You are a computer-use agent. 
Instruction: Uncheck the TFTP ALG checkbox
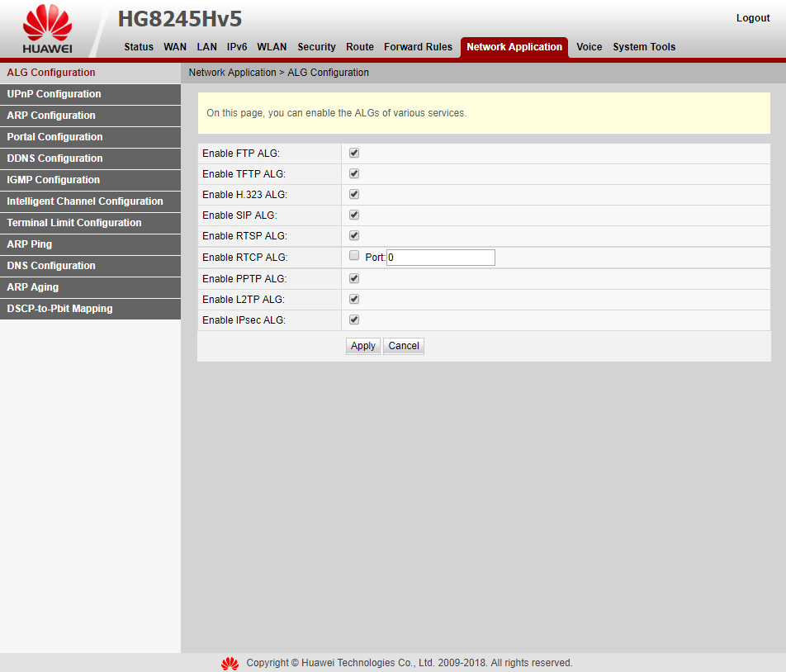click(353, 173)
